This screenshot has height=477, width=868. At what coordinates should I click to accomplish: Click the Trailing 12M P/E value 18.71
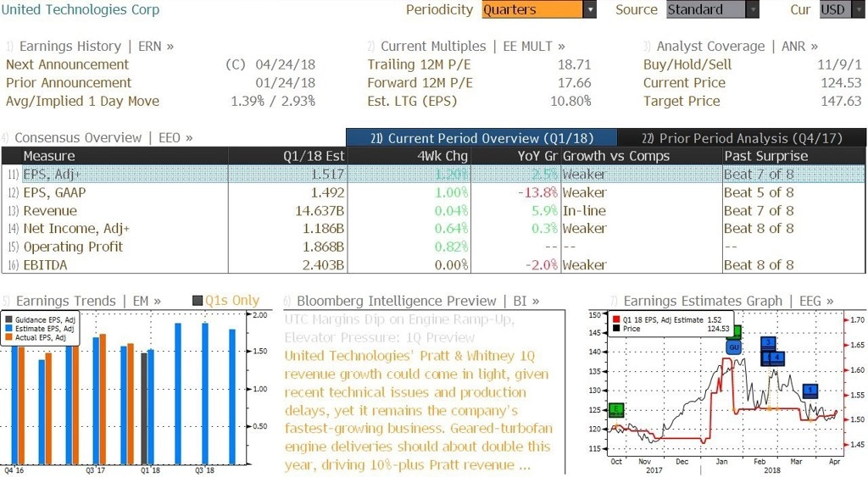click(574, 64)
